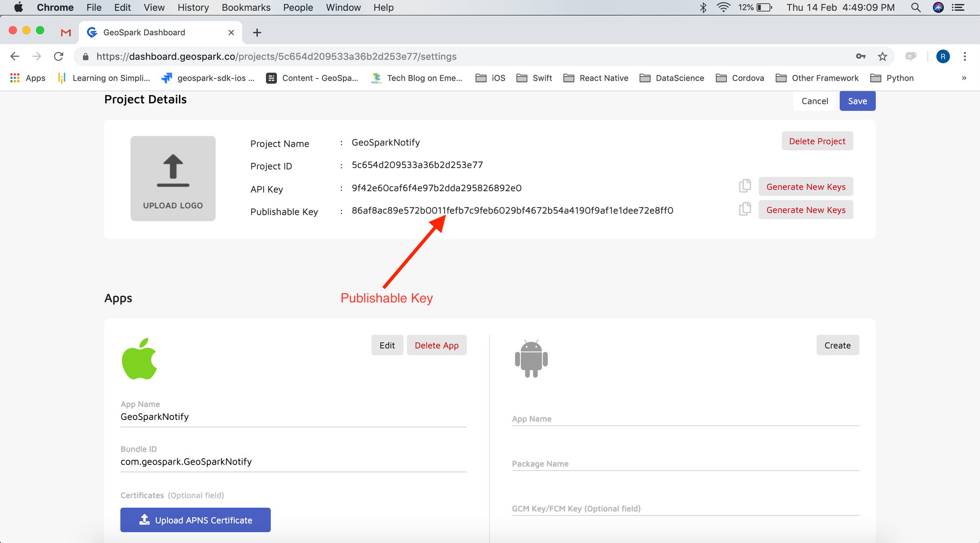The width and height of the screenshot is (980, 543).
Task: Edit the iOS app
Action: click(x=387, y=345)
